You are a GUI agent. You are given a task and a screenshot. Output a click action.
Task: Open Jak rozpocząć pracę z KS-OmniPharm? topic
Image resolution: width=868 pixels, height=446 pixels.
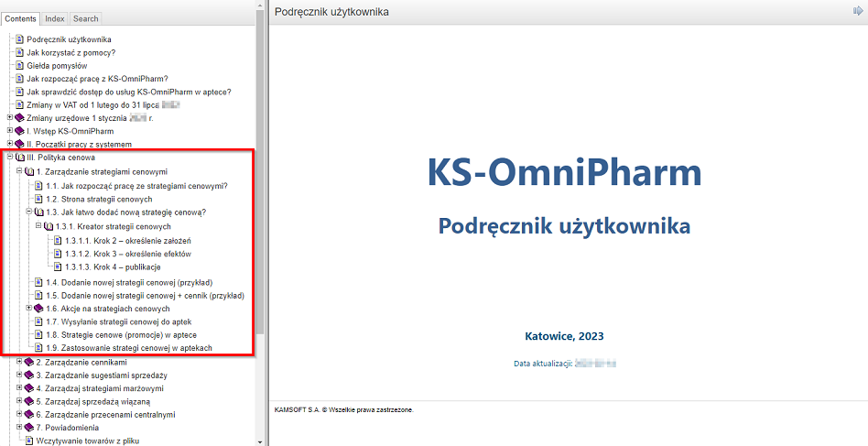point(97,79)
